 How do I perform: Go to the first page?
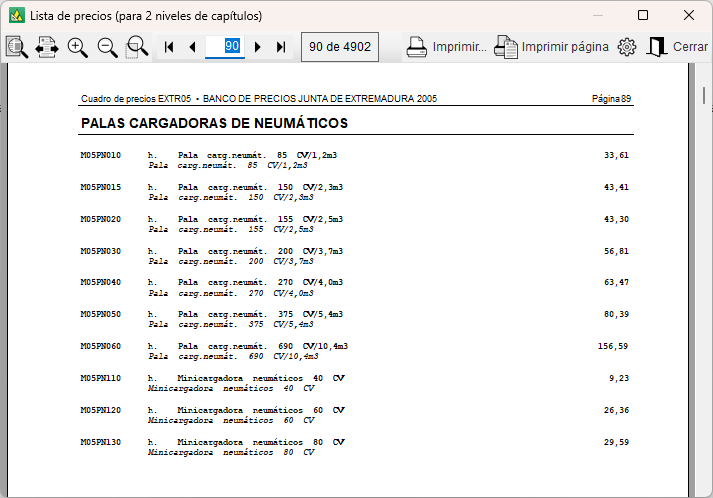169,47
